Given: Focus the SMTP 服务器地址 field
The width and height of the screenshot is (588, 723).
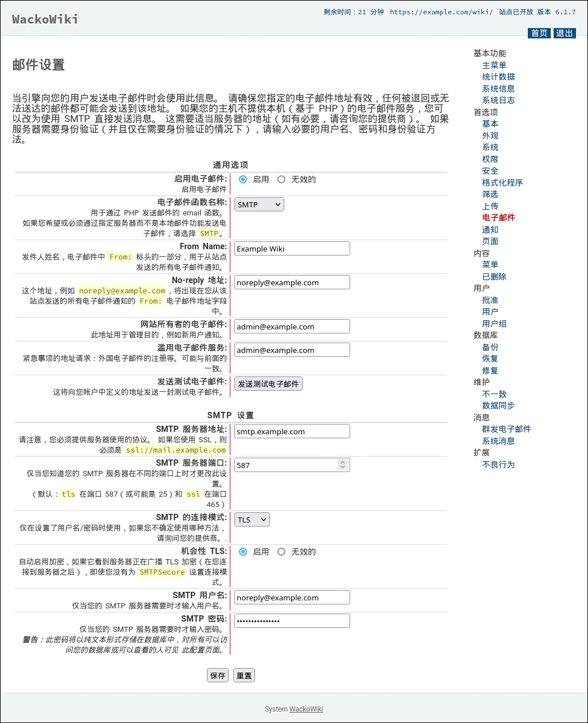Looking at the screenshot, I should click(292, 431).
